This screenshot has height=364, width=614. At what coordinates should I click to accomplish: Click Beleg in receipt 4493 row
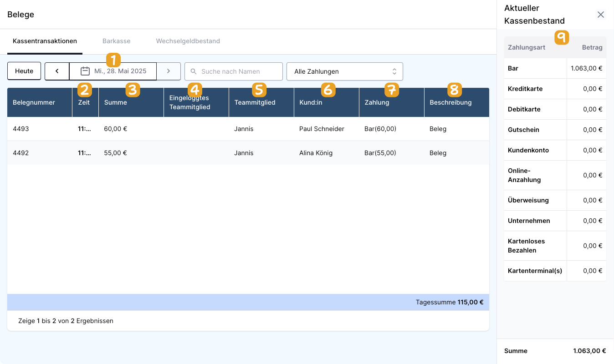pos(438,129)
